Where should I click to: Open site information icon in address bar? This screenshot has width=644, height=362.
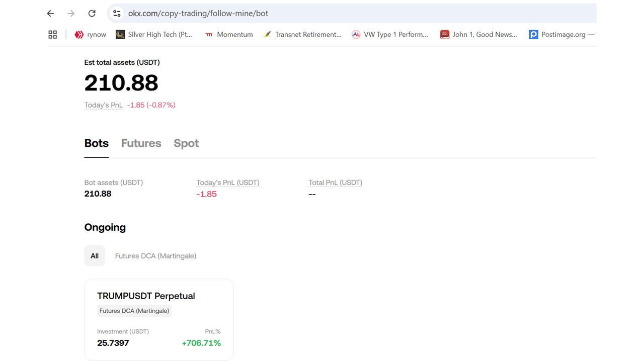(117, 14)
